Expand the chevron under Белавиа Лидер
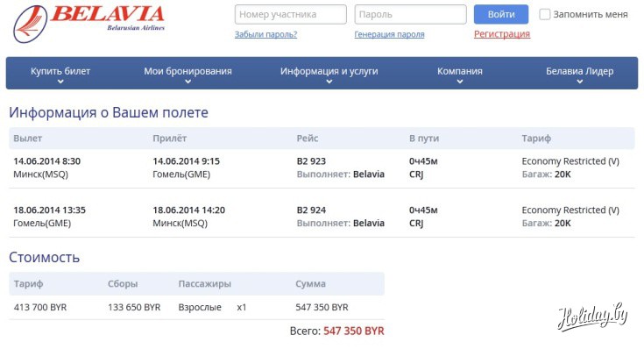Image resolution: width=644 pixels, height=349 pixels. [579, 82]
